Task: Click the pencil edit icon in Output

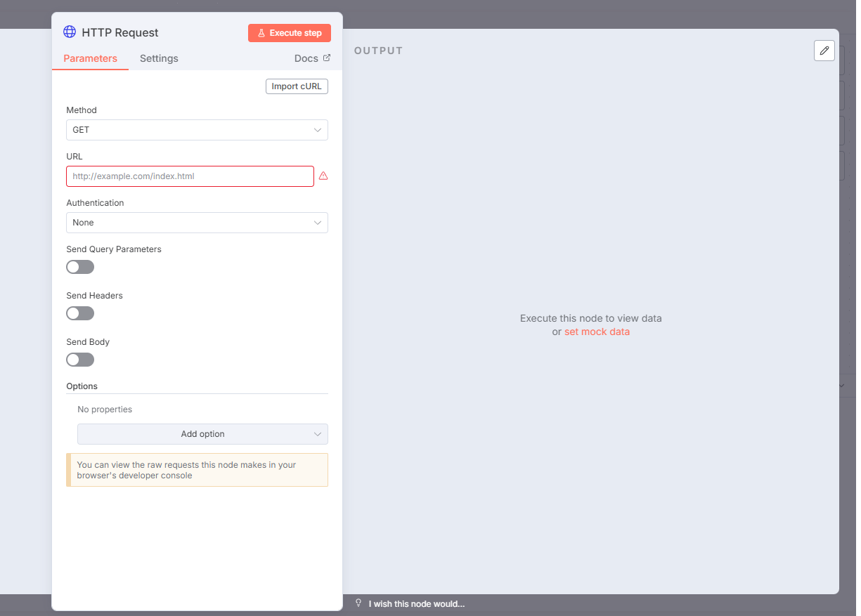Action: [x=824, y=51]
